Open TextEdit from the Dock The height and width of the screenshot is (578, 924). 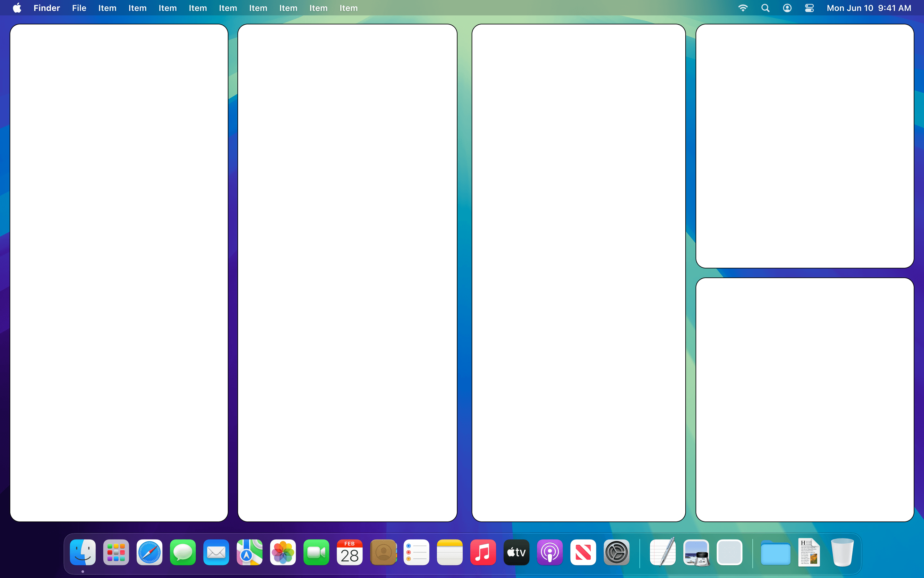pyautogui.click(x=663, y=552)
